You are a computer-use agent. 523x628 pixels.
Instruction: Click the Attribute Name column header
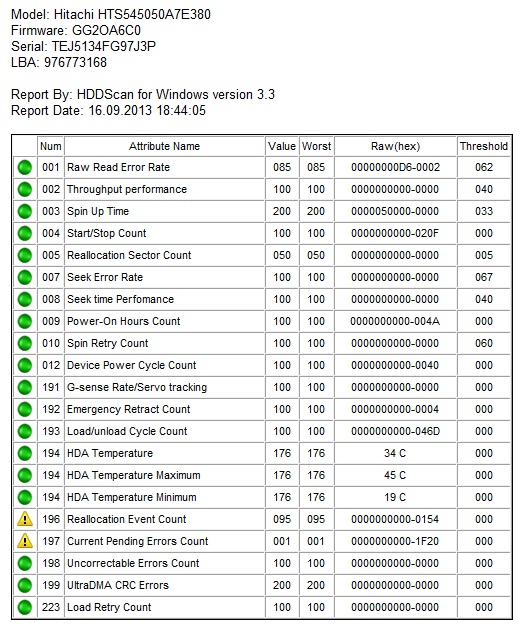click(164, 146)
